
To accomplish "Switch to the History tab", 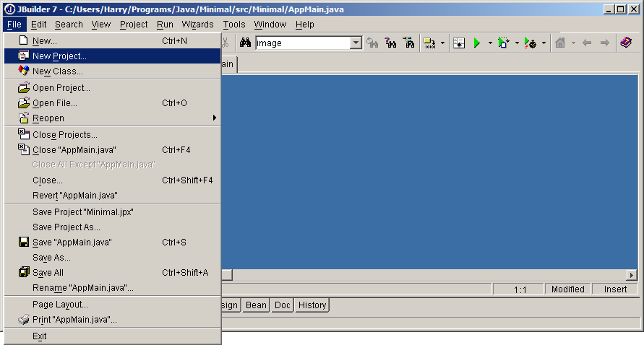I will (x=312, y=305).
